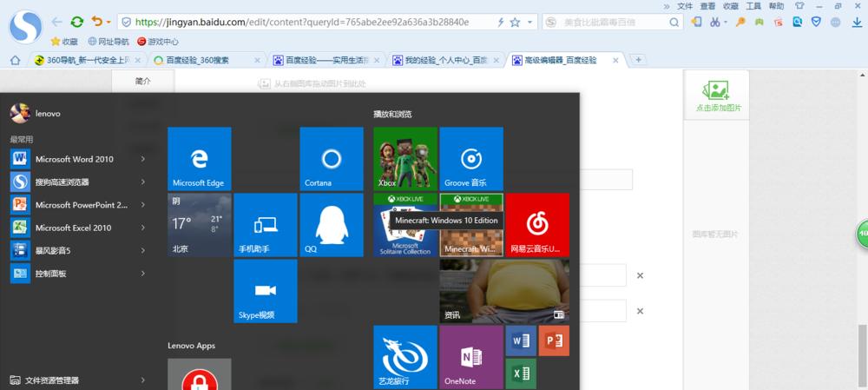Open the Xbox tile
Viewport: 868px width, 390px height.
(x=405, y=159)
